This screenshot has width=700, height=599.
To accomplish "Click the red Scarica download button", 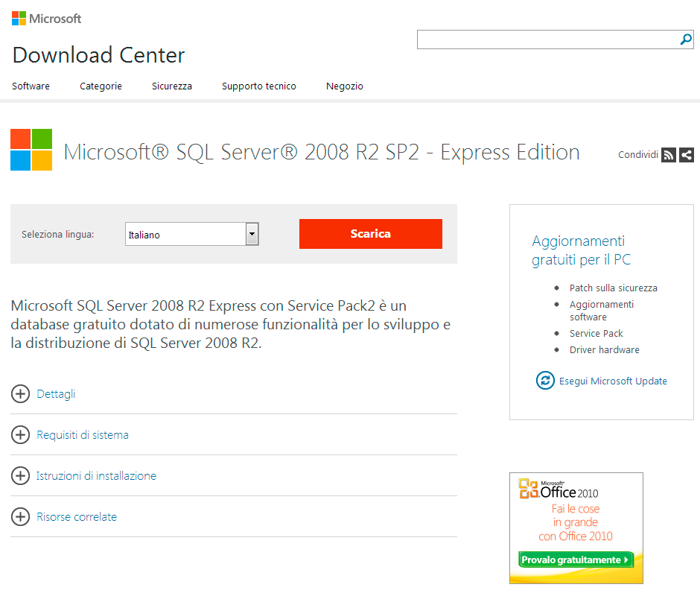I will [371, 234].
